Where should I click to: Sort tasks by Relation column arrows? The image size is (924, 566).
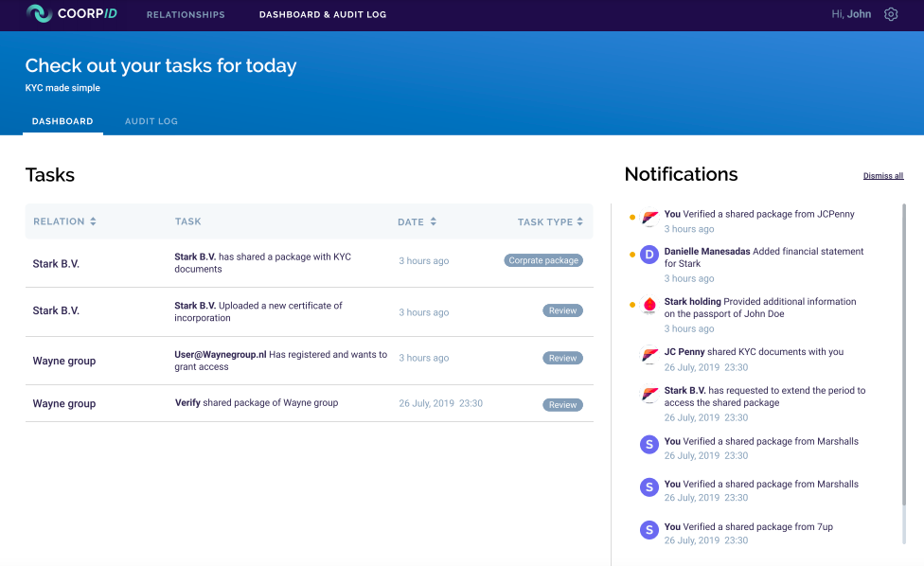coord(93,221)
